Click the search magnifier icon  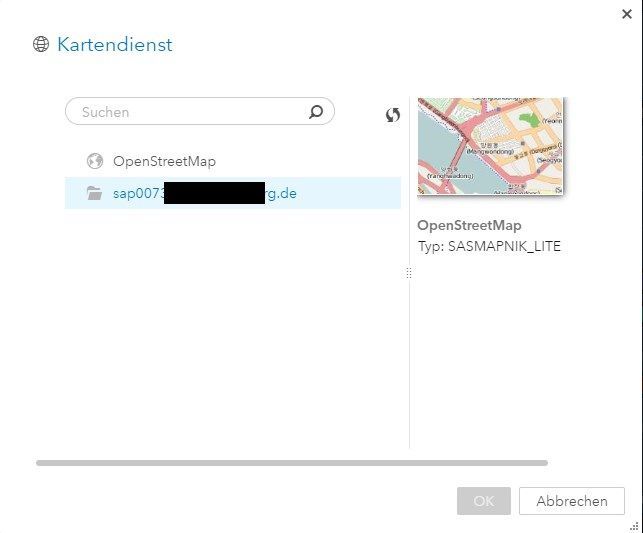316,112
